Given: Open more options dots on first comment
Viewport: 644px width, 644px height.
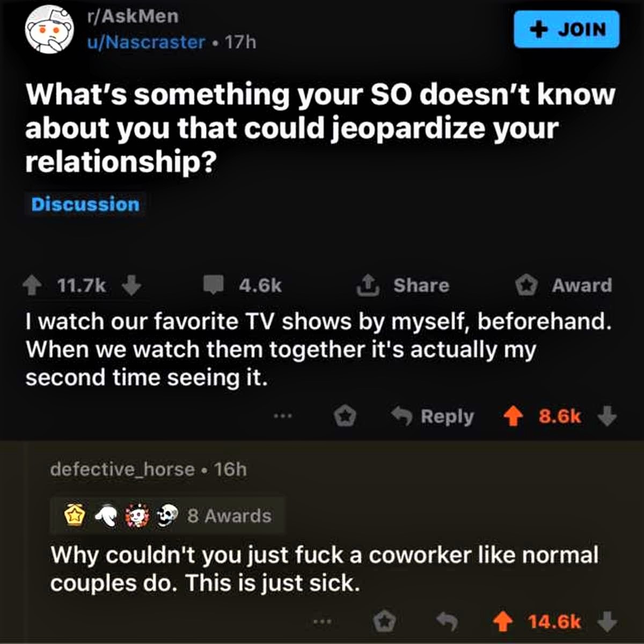Looking at the screenshot, I should (x=282, y=416).
